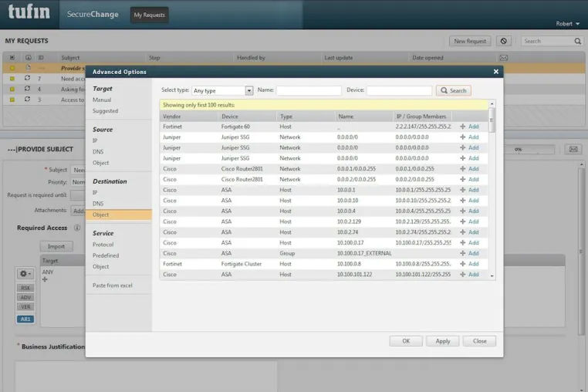The image size is (588, 392).
Task: Click the OK button
Action: click(406, 341)
